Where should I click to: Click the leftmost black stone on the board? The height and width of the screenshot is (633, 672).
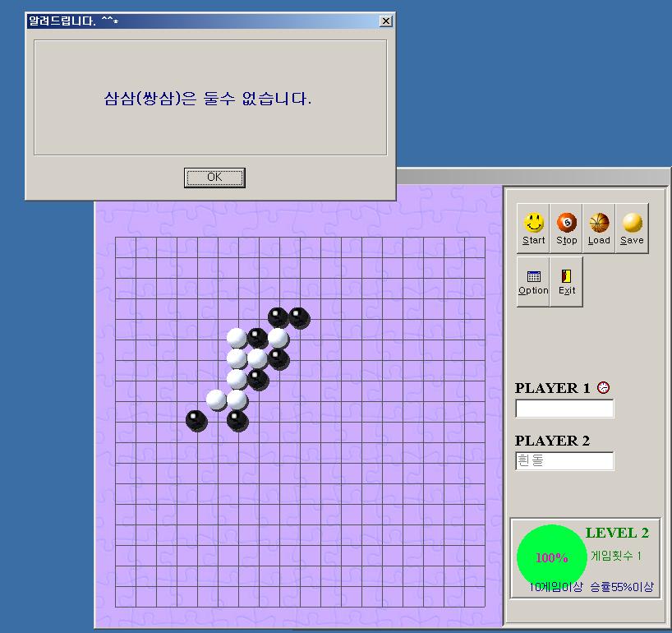click(x=196, y=420)
